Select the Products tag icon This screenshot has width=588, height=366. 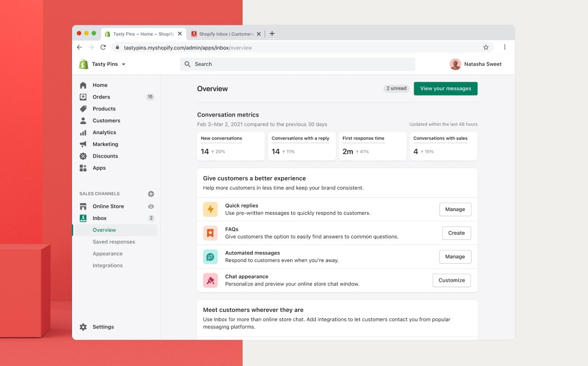[x=84, y=108]
